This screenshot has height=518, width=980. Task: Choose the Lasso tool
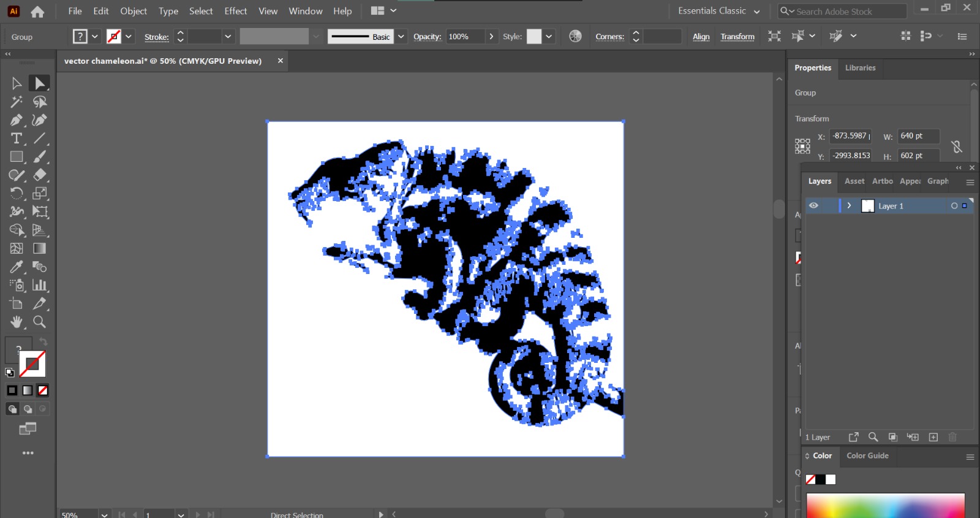click(40, 102)
